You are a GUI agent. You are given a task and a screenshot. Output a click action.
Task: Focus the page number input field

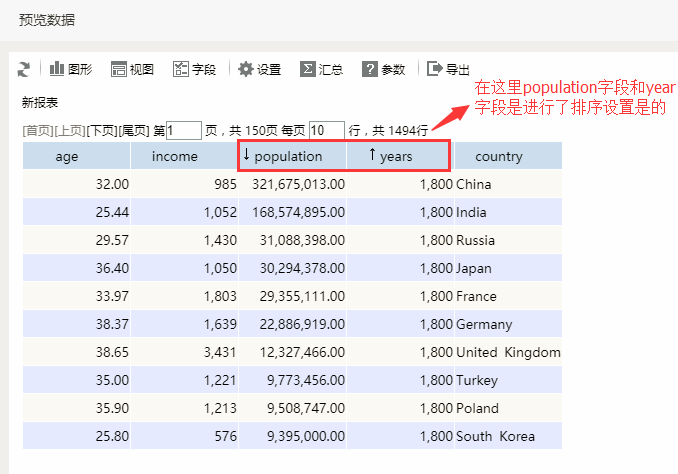click(184, 130)
